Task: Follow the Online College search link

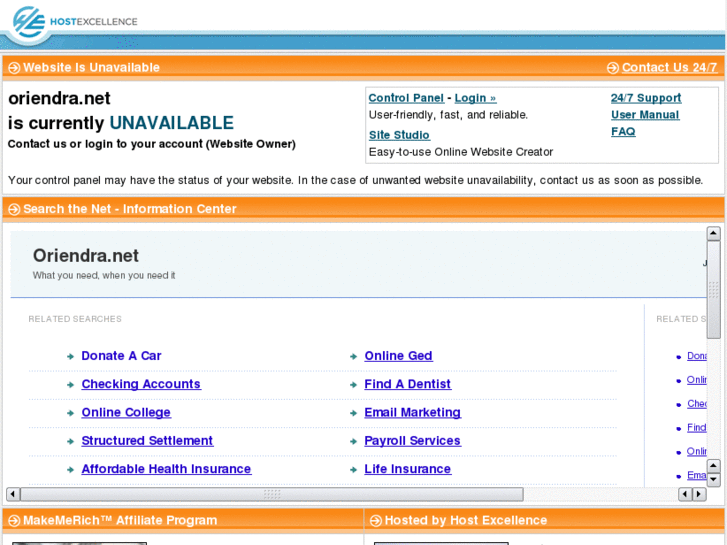Action: click(126, 412)
